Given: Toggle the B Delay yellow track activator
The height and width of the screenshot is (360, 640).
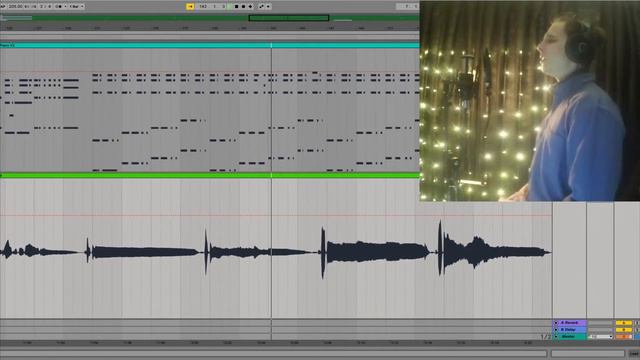Looking at the screenshot, I should point(624,330).
